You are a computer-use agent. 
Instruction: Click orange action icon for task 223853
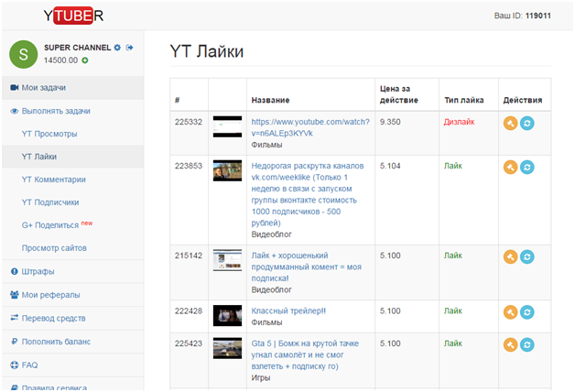510,168
